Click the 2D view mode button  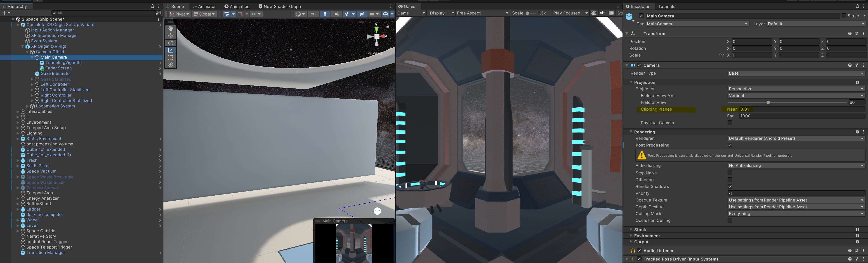[x=313, y=14]
